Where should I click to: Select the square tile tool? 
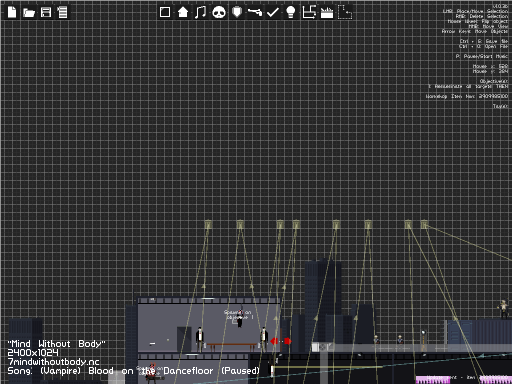(165, 12)
